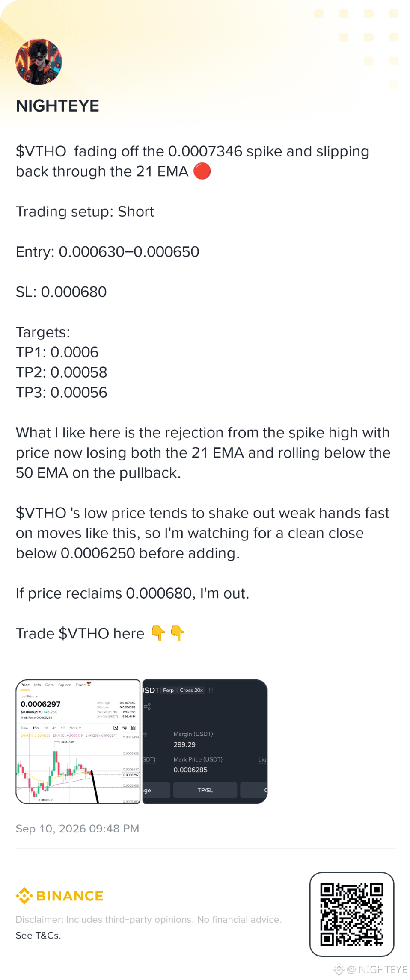Open the chart grid layout icon
Screen dimensions: 410x980
click(x=134, y=728)
